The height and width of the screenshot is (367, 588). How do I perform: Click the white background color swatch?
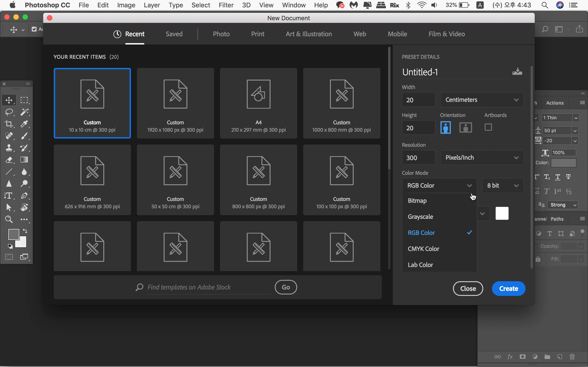[502, 213]
